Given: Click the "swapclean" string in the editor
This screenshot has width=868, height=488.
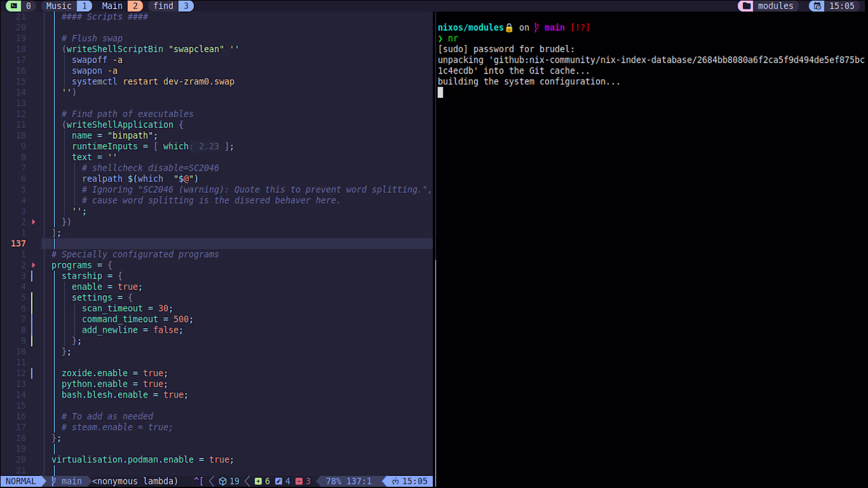Looking at the screenshot, I should tap(197, 49).
